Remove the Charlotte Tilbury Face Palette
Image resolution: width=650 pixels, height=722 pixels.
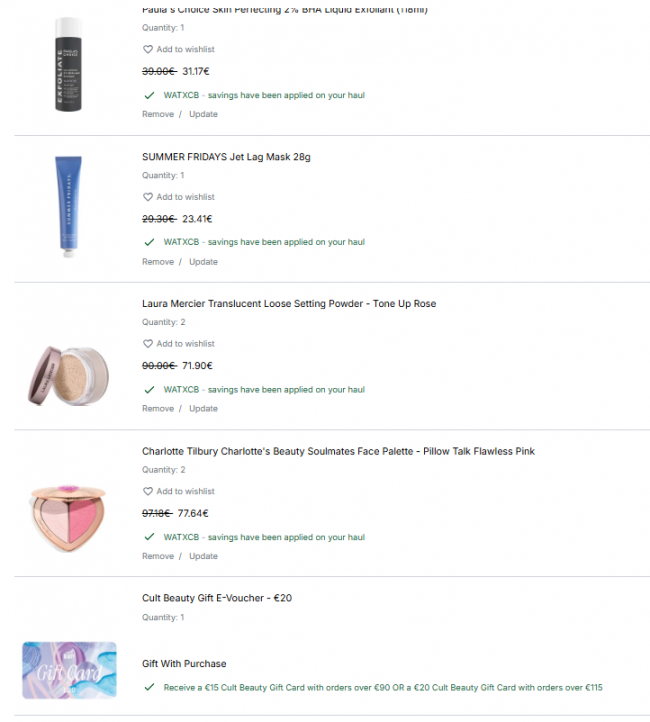(x=158, y=556)
